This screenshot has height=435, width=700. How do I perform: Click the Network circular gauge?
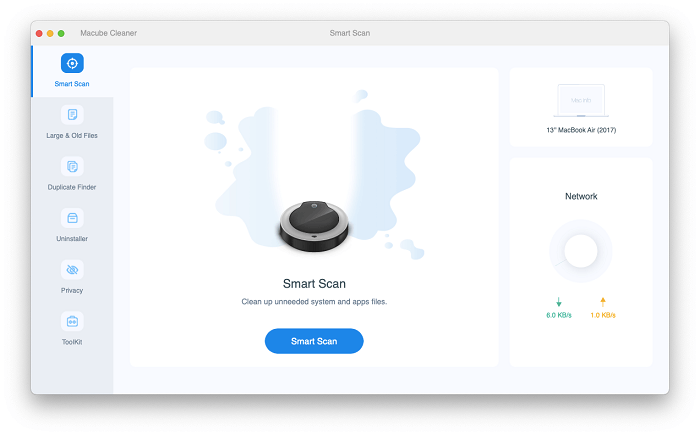(581, 251)
